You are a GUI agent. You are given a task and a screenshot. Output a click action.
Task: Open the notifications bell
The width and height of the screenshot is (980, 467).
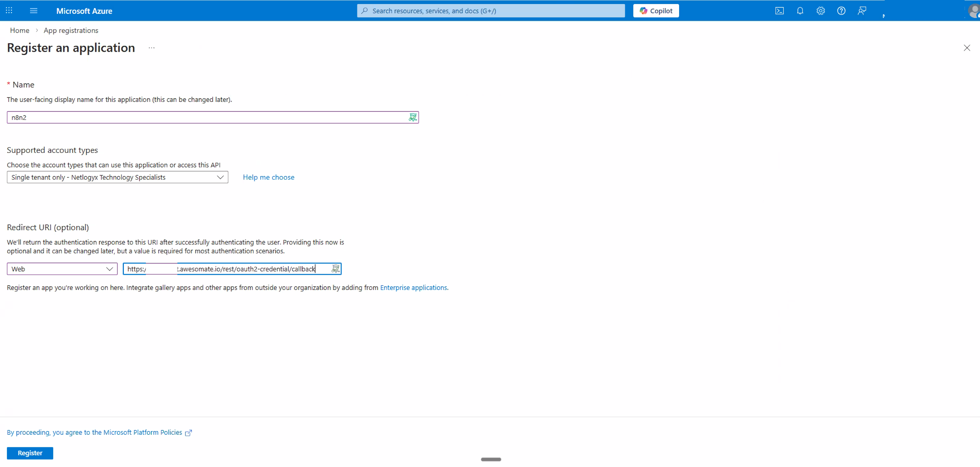800,11
